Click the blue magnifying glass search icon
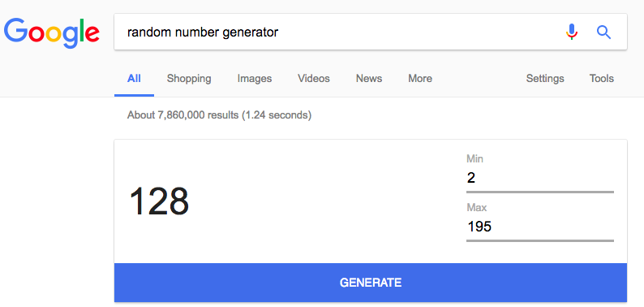Image resolution: width=644 pixels, height=307 pixels. click(x=603, y=32)
